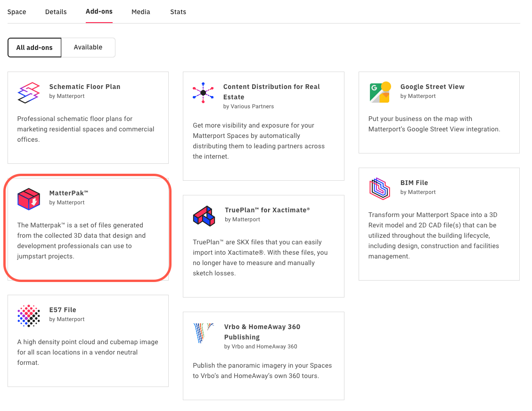The image size is (532, 411).
Task: Click the E57 File title
Action: tap(63, 310)
